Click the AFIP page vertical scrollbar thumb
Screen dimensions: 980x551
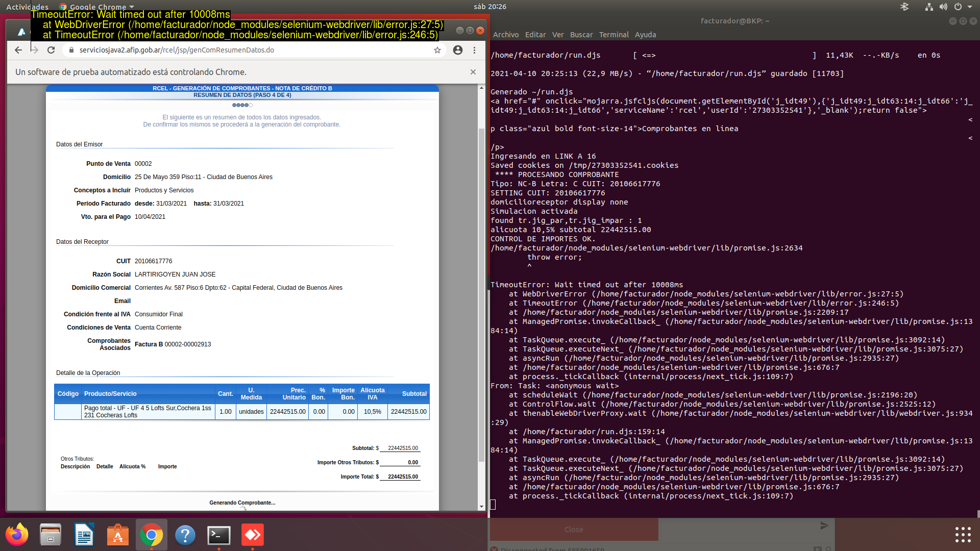coord(481,294)
